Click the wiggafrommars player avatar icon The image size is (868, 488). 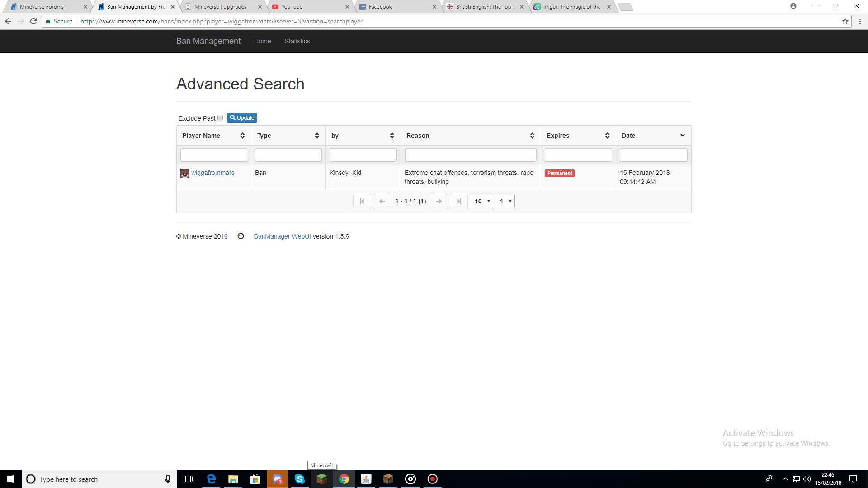[185, 173]
